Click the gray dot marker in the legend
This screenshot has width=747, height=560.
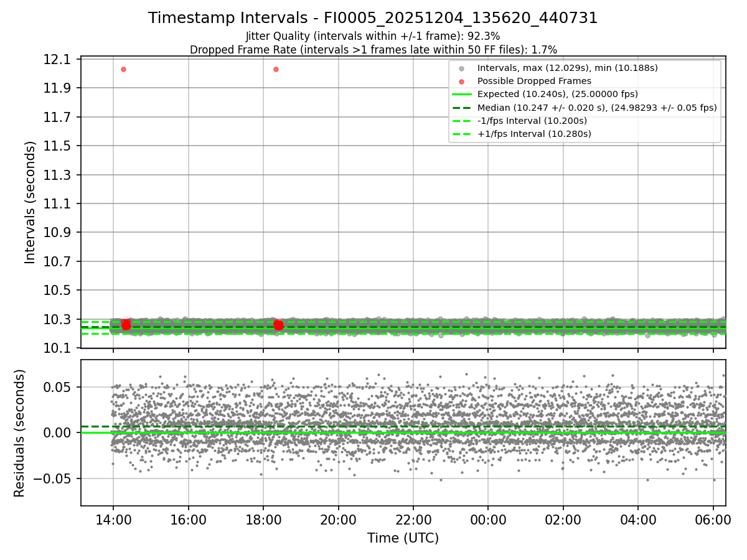tap(461, 68)
